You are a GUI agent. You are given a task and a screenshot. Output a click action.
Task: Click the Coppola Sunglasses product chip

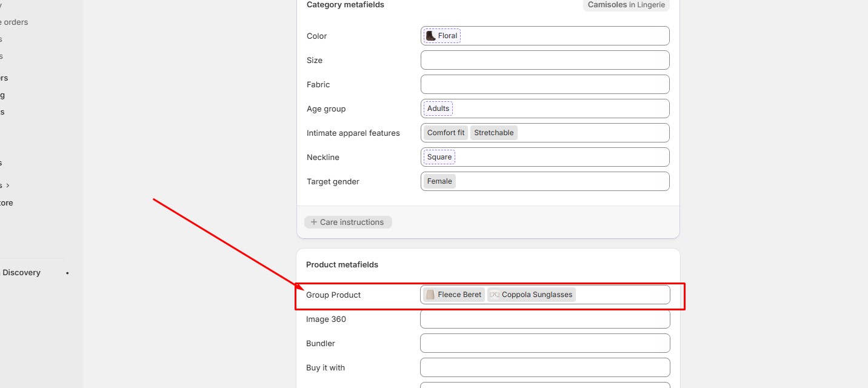coord(532,295)
